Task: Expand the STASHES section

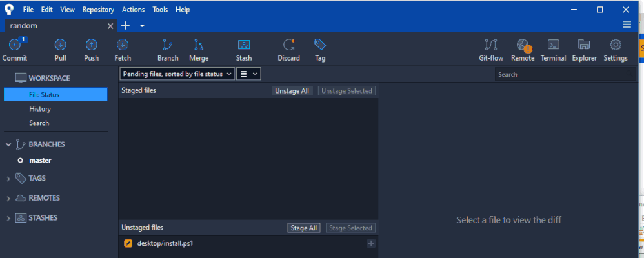Action: coord(8,218)
